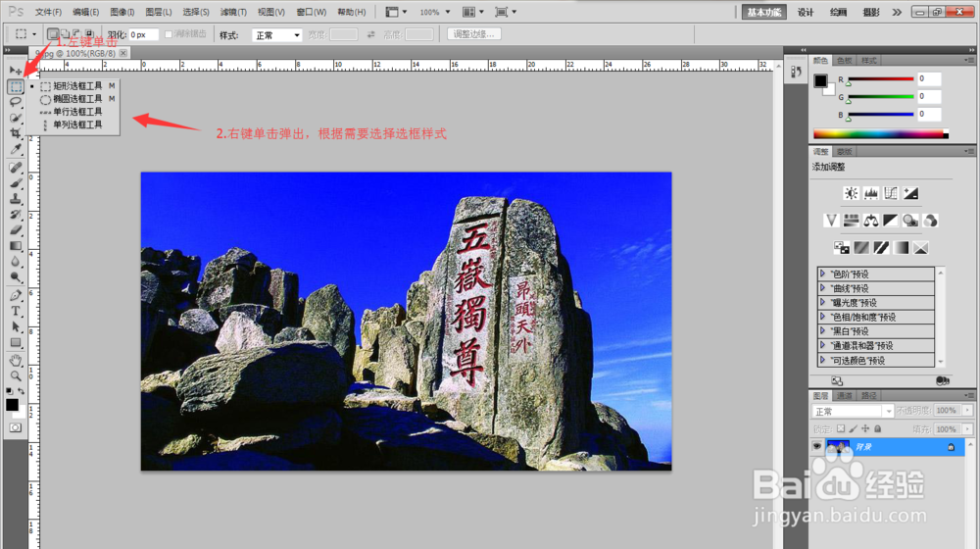Toggle Quick Mask mode
The image size is (980, 549).
(x=16, y=427)
